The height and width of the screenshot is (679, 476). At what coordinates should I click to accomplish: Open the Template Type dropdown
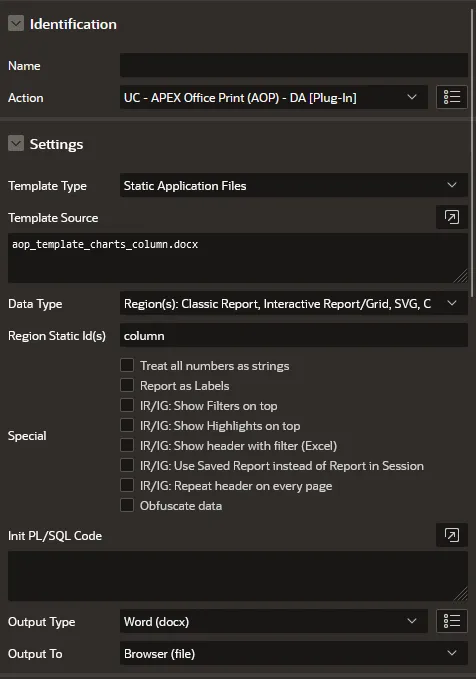pos(294,185)
